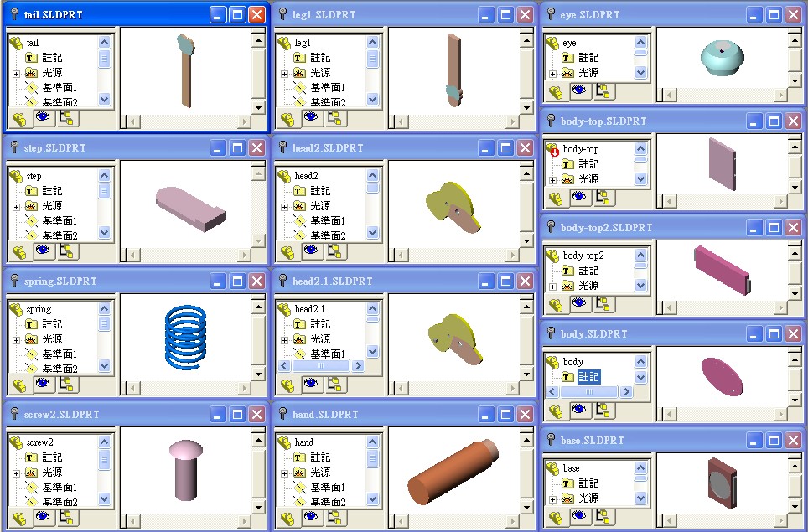Expand 光源 node in step tree

click(x=17, y=207)
